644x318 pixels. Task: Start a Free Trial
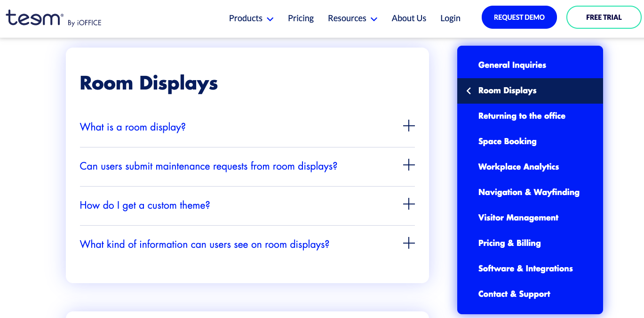tap(604, 17)
